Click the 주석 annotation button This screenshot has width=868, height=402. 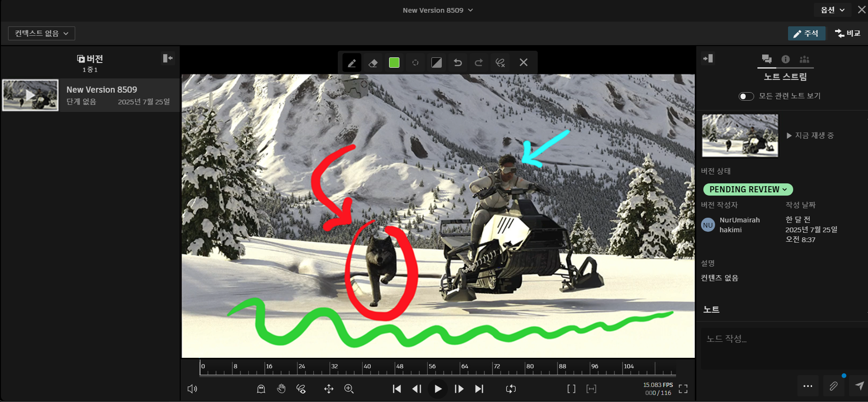(806, 33)
